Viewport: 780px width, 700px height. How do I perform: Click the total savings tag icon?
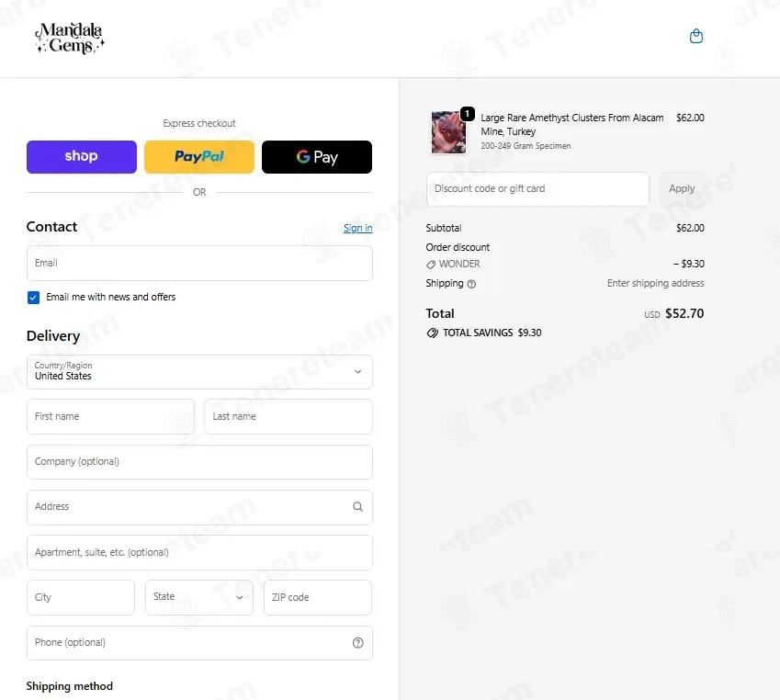433,333
